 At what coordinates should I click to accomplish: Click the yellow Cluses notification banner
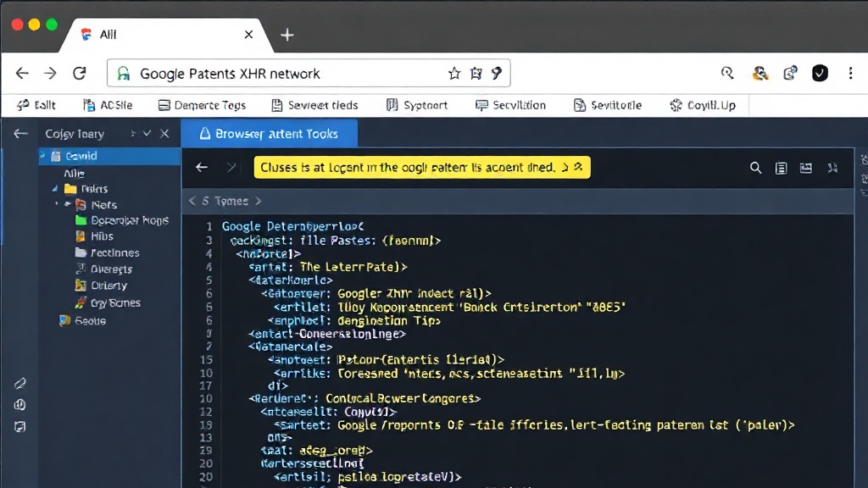point(422,167)
